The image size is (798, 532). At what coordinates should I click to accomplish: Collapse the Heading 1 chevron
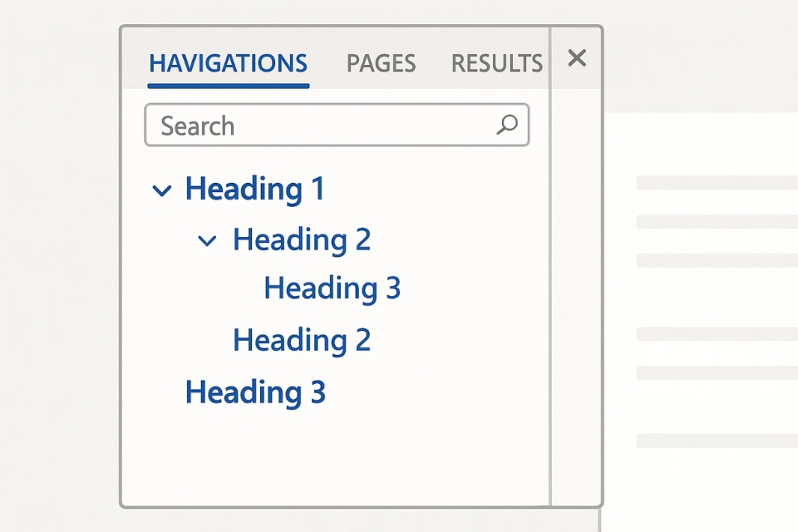(x=161, y=190)
